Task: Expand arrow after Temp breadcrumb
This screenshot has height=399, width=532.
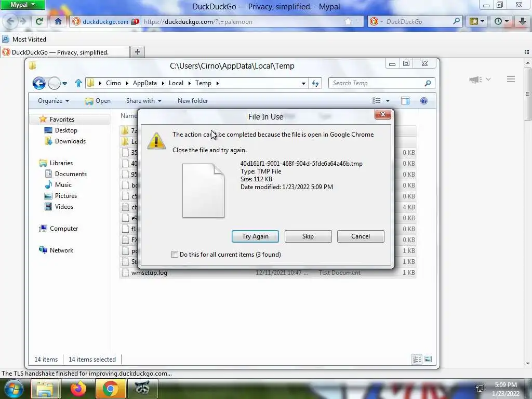Action: point(218,83)
